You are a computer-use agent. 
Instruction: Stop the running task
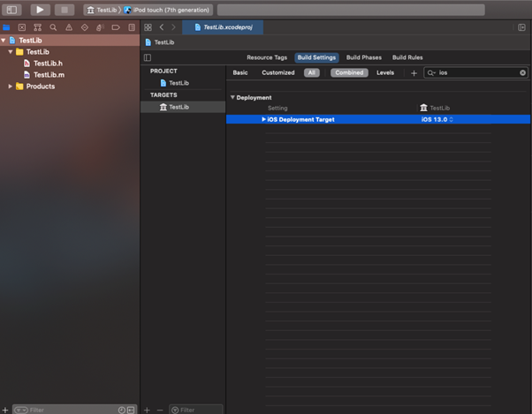tap(65, 10)
